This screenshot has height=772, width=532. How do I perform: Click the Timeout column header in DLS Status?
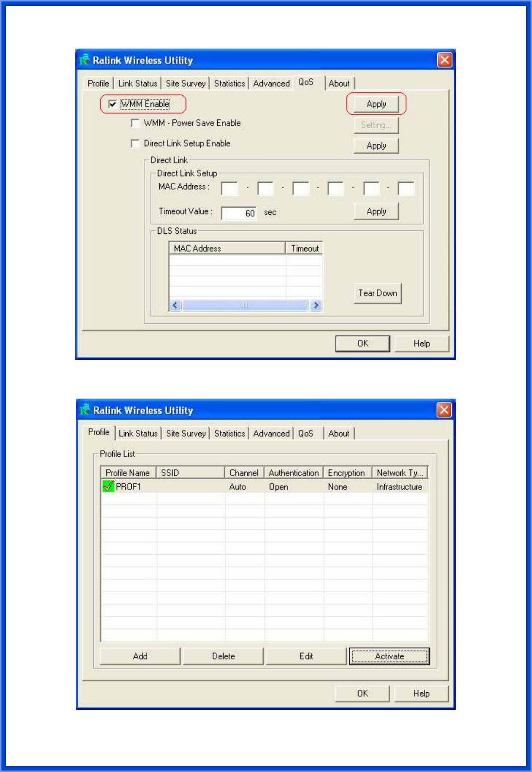pyautogui.click(x=304, y=248)
